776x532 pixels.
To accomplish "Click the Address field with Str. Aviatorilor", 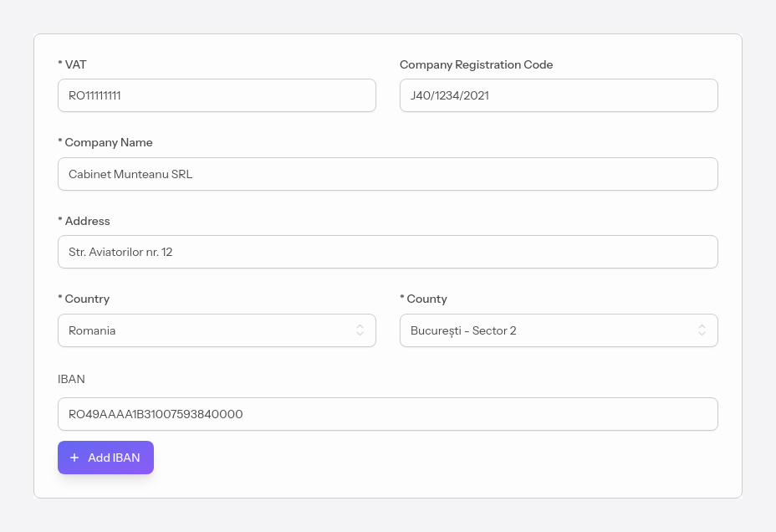I will [x=388, y=252].
